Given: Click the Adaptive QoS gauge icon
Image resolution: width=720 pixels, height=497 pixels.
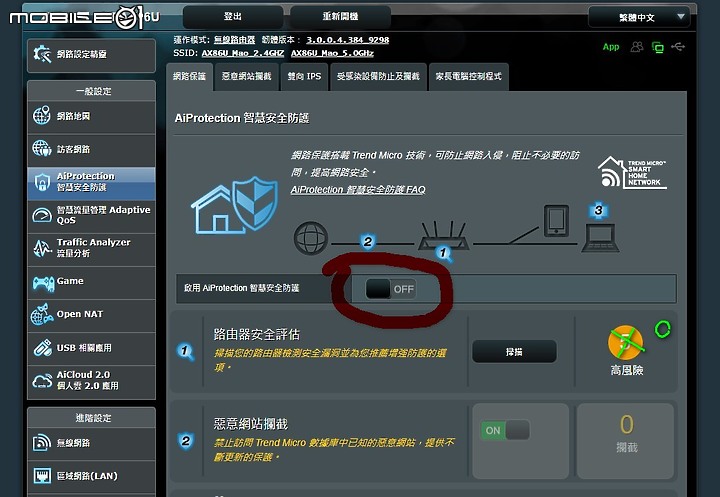Looking at the screenshot, I should (x=42, y=215).
